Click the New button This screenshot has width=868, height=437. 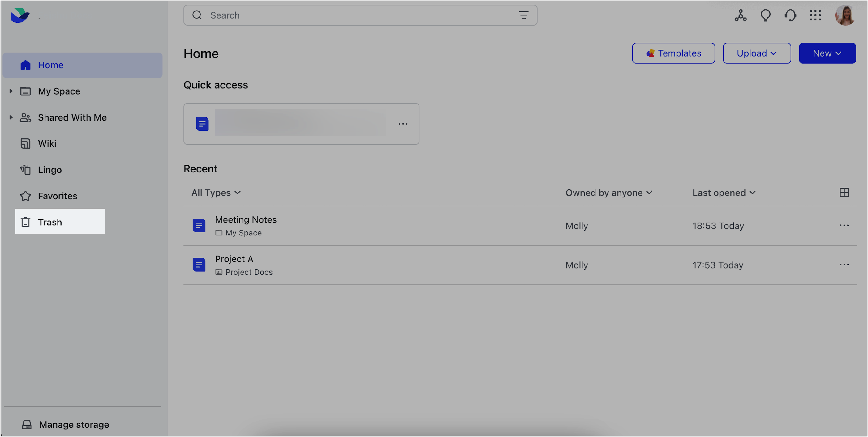click(x=827, y=53)
